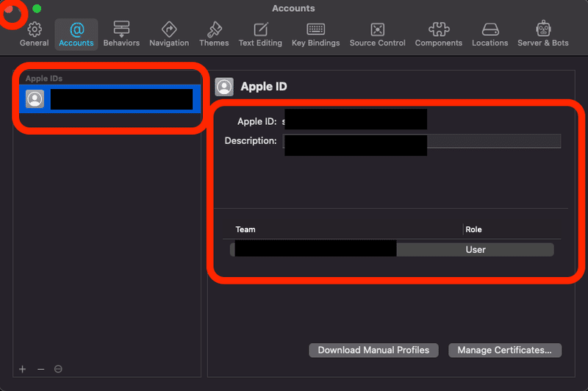Viewport: 588px width, 391px height.
Task: Open the Components preferences pane
Action: click(439, 35)
